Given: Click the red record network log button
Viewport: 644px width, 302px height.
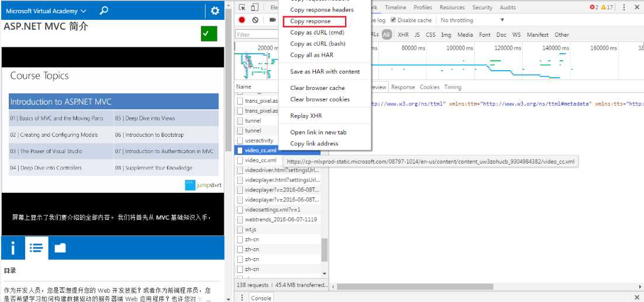Looking at the screenshot, I should [242, 20].
